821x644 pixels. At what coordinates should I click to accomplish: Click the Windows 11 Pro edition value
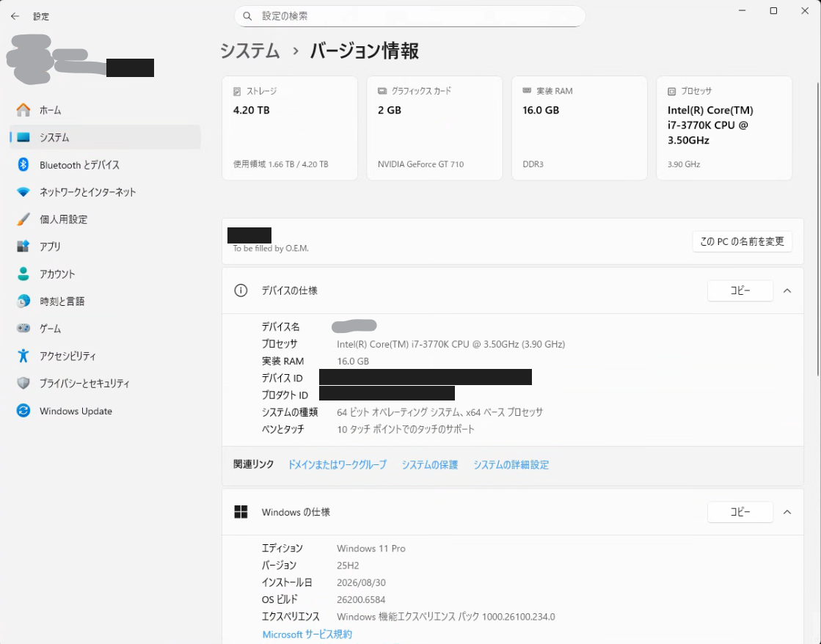coord(371,548)
